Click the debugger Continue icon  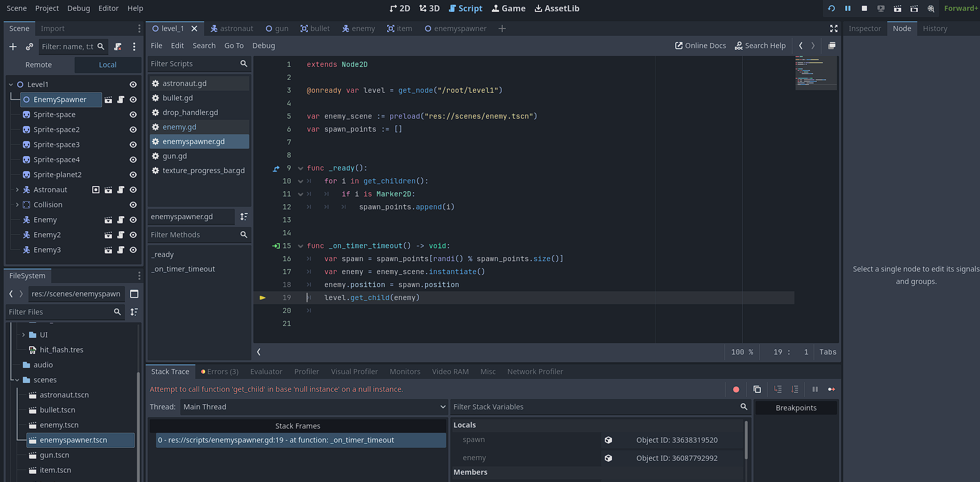pos(831,389)
